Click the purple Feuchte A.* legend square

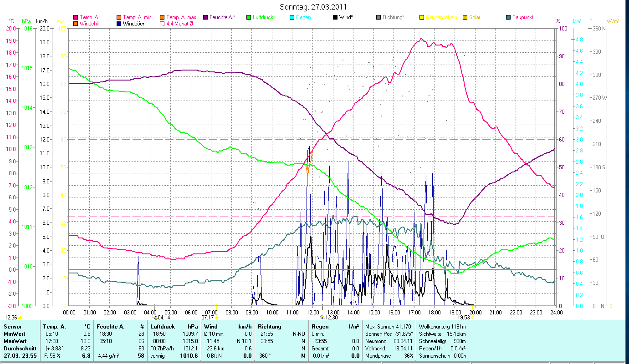[205, 17]
